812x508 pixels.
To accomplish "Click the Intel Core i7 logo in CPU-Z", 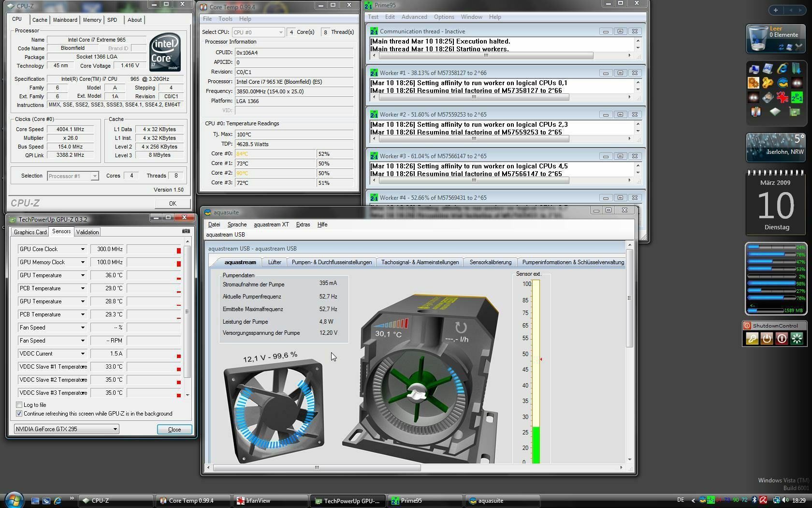I will click(x=165, y=52).
